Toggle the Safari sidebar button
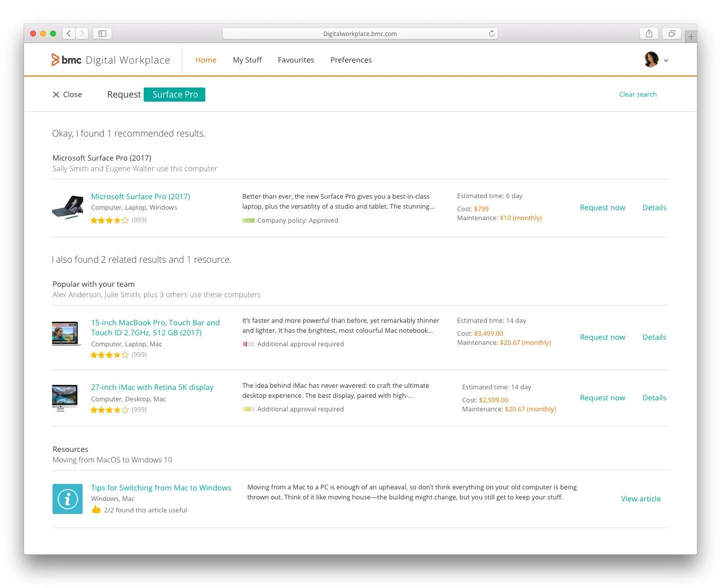 point(102,34)
